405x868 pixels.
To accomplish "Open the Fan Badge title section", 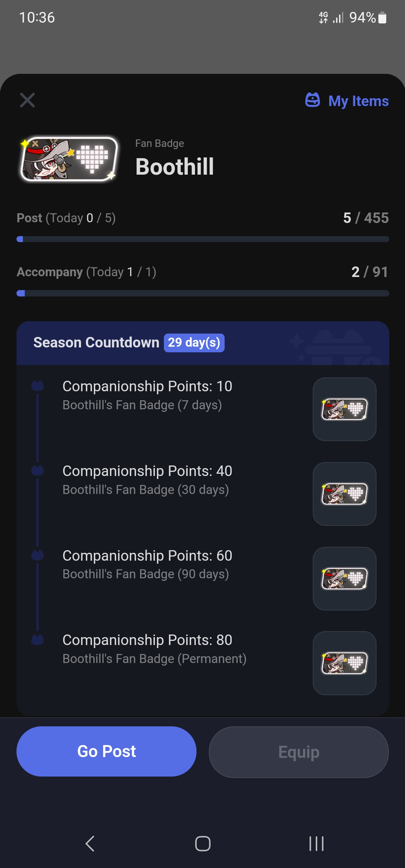I will 159,143.
